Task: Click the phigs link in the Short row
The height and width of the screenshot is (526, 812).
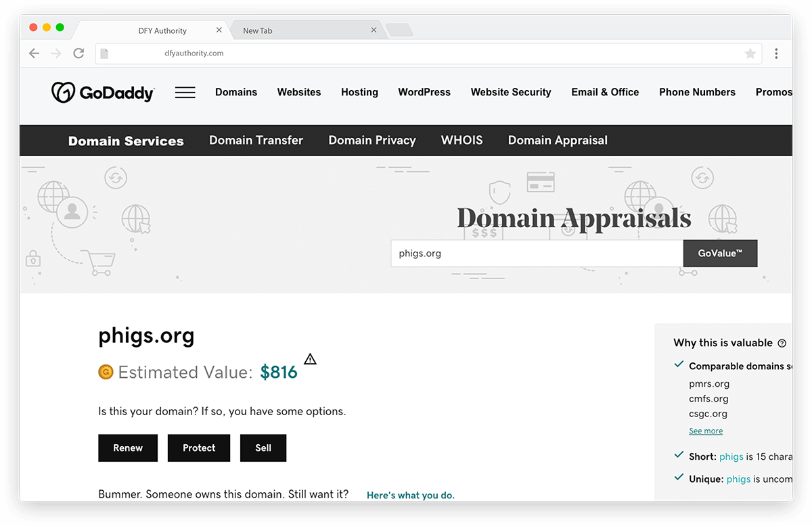Action: [731, 457]
